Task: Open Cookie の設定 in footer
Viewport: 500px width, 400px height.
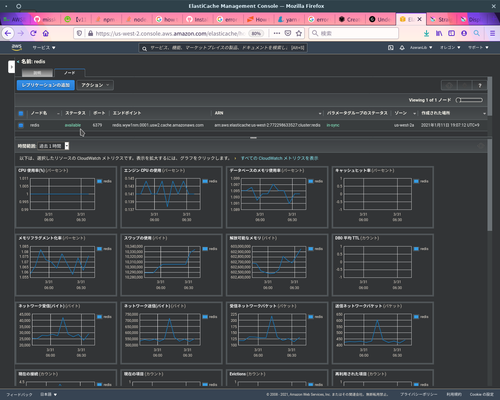Action: coord(482,394)
